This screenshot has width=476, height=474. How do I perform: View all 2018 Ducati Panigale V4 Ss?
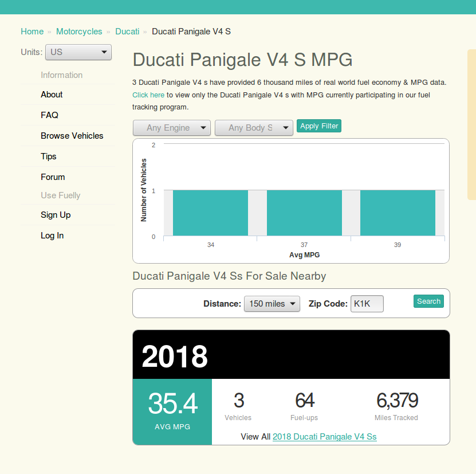(324, 437)
